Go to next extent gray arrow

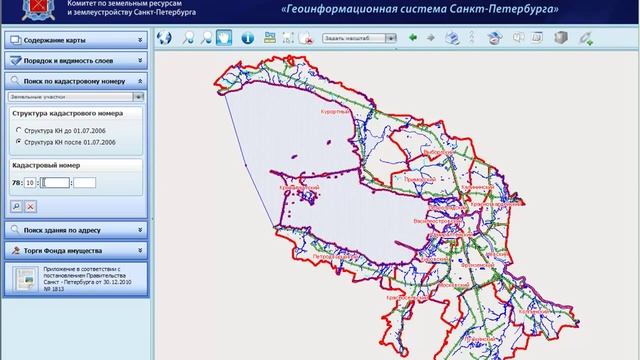(431, 38)
